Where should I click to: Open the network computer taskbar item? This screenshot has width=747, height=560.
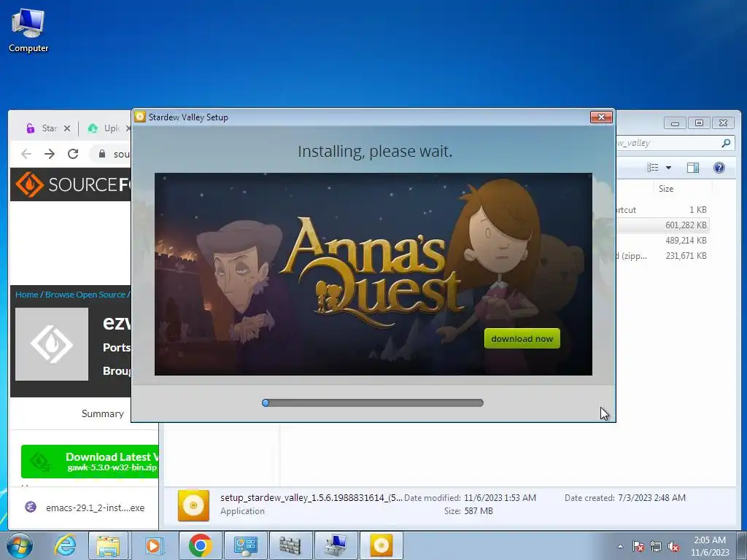pyautogui.click(x=336, y=545)
